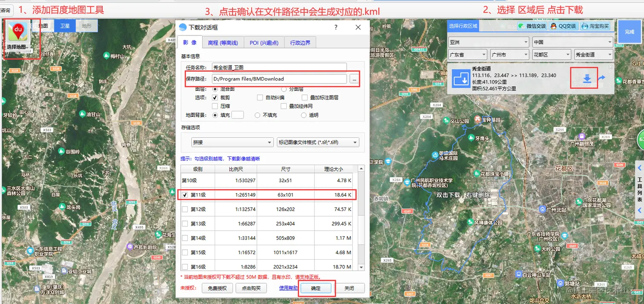Check the 叠加经纬网 overlay option
Image resolution: width=644 pixels, height=304 pixels.
pyautogui.click(x=283, y=105)
